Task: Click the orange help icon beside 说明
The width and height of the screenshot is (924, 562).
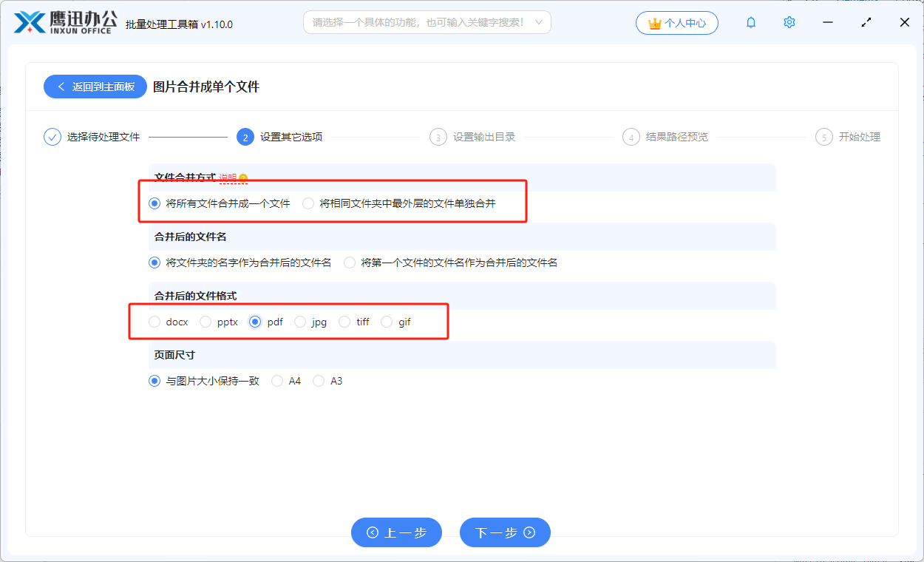Action: (243, 178)
